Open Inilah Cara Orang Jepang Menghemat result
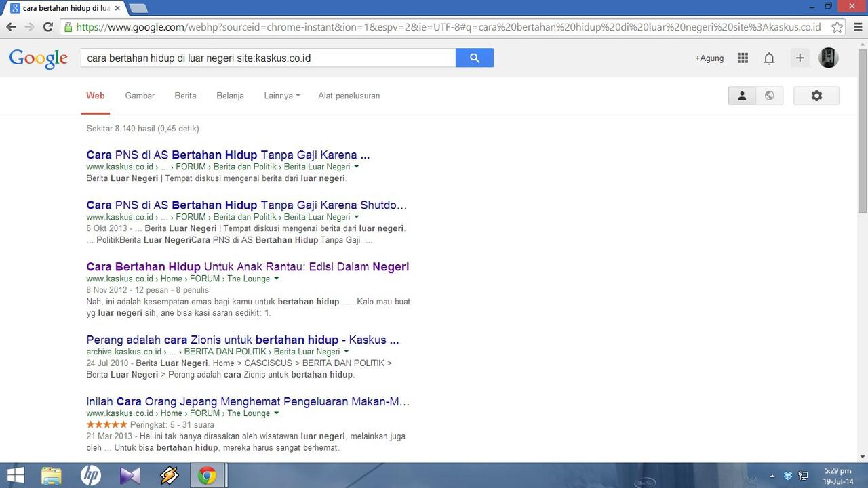This screenshot has height=488, width=868. (248, 401)
